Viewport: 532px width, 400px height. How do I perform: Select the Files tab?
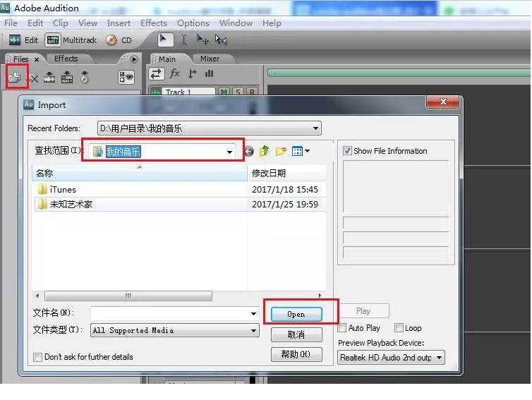pyautogui.click(x=20, y=59)
